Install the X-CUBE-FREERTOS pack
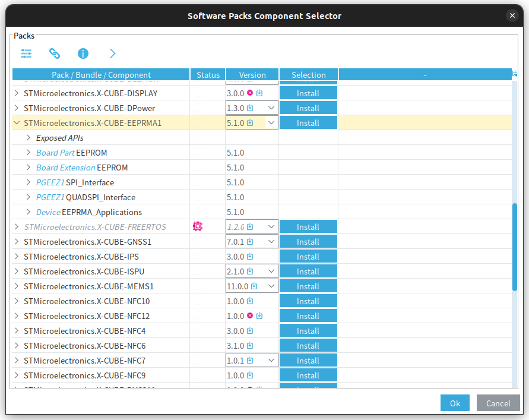 (x=308, y=227)
